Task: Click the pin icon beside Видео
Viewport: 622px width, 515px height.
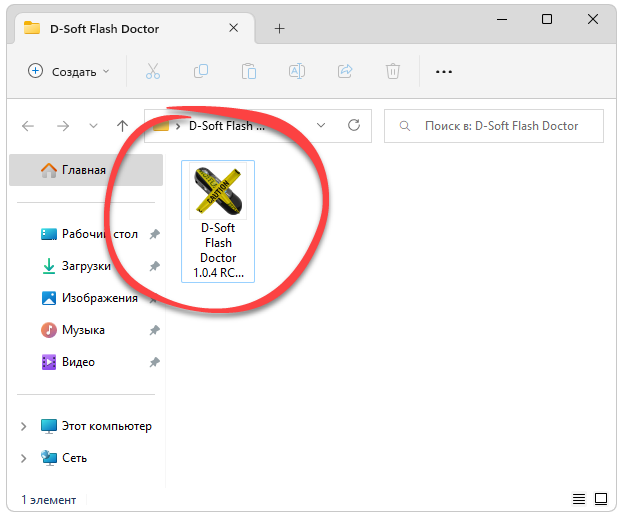Action: coord(154,362)
